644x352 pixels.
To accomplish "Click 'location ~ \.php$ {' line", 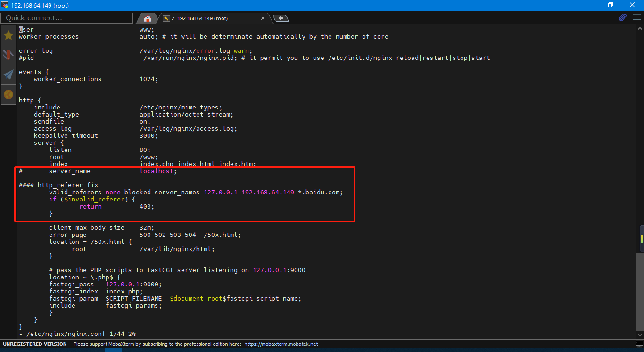I will tap(85, 277).
